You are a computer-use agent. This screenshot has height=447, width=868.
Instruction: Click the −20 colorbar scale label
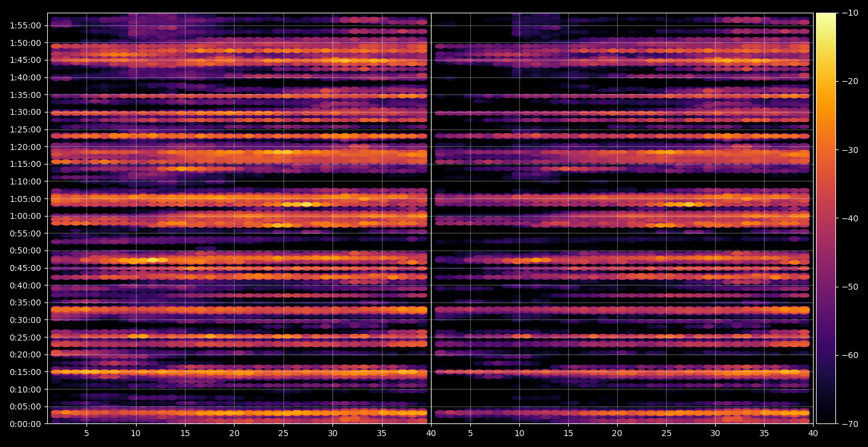[x=850, y=82]
